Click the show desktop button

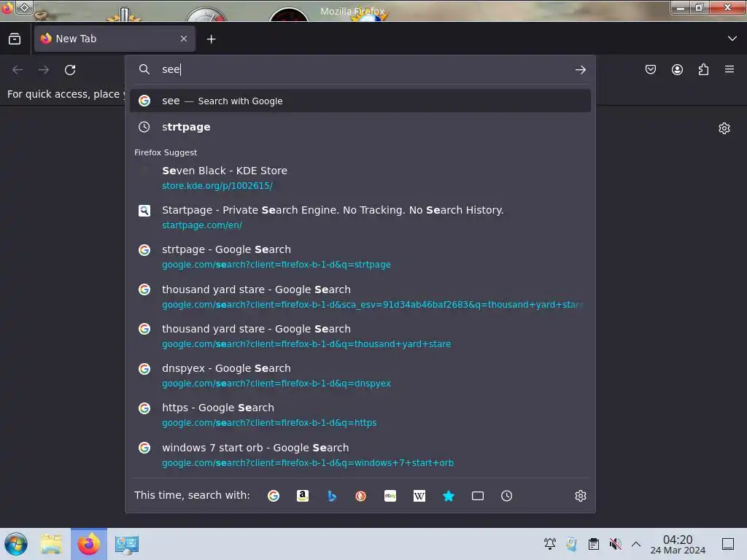(728, 544)
